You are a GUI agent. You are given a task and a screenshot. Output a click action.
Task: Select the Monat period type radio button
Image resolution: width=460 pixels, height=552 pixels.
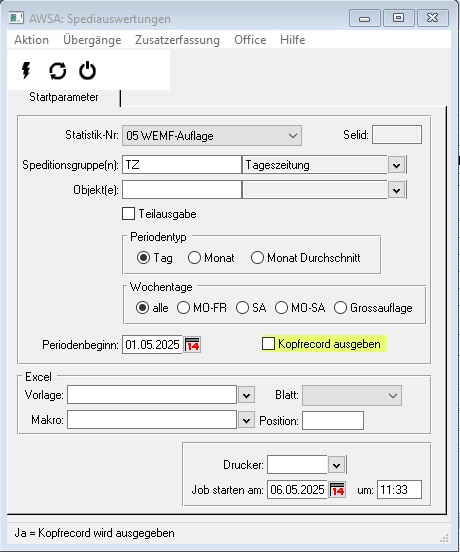point(194,258)
